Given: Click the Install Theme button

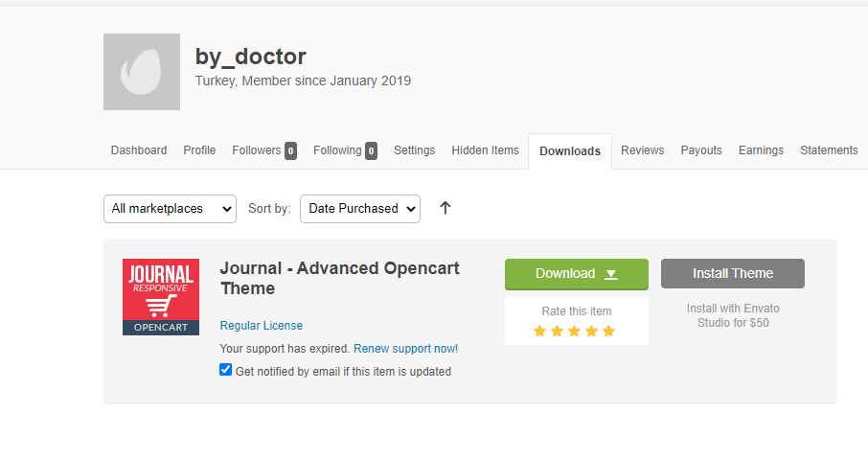Looking at the screenshot, I should coord(732,273).
